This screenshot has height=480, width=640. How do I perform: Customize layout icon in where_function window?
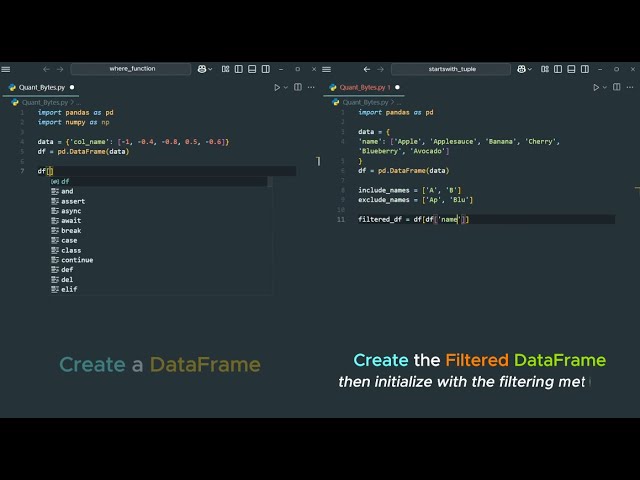225,69
